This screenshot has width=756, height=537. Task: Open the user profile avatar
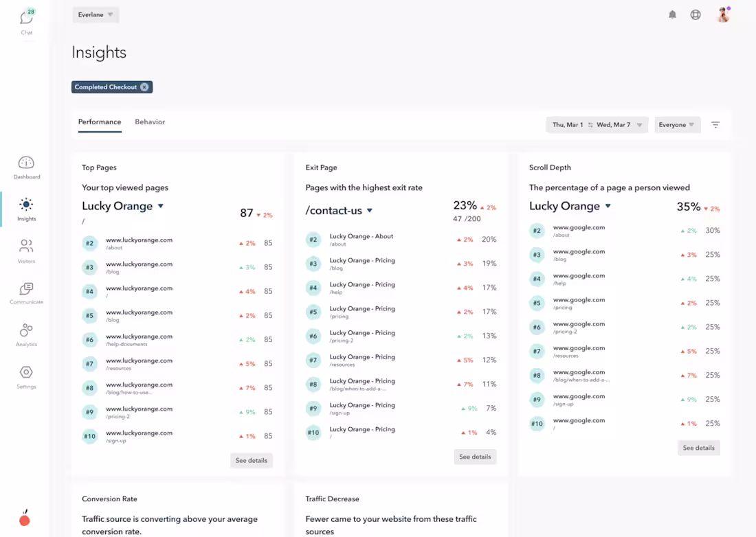point(723,14)
